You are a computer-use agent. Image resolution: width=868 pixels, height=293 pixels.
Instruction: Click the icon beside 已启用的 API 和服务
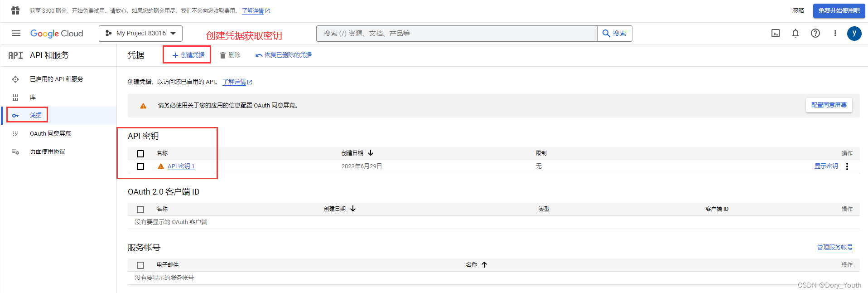tap(15, 79)
